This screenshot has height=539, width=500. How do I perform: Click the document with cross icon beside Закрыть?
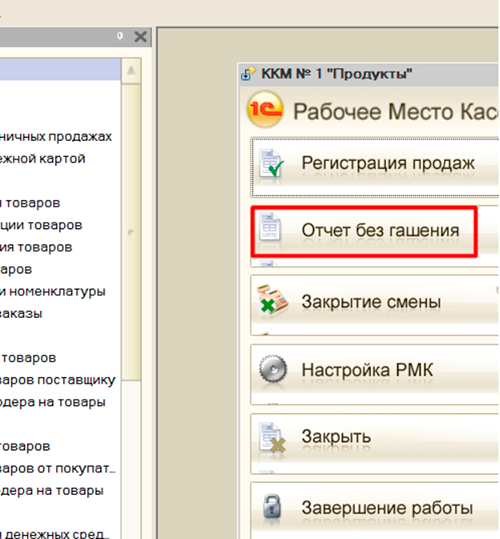click(x=273, y=437)
